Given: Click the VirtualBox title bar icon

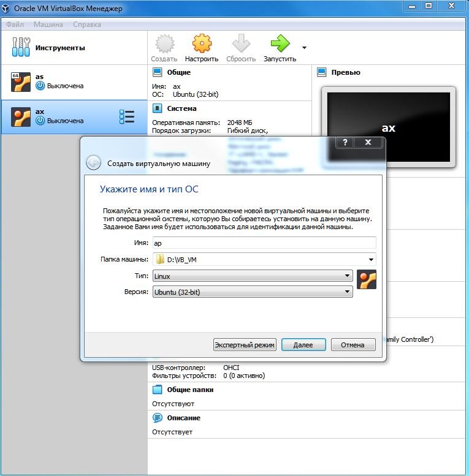Looking at the screenshot, I should click(6, 8).
